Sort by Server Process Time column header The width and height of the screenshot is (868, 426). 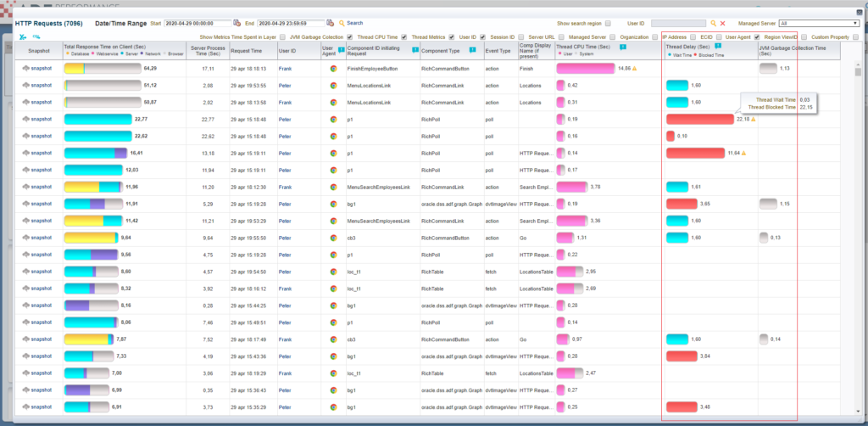point(207,51)
